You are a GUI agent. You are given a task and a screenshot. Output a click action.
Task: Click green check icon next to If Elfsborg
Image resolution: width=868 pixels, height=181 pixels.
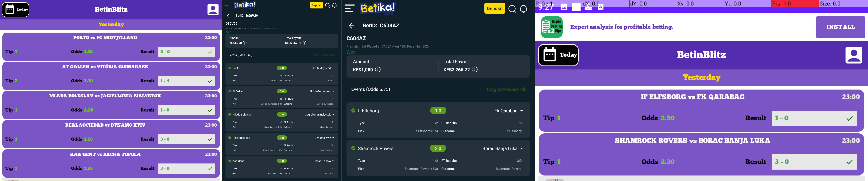click(x=353, y=111)
